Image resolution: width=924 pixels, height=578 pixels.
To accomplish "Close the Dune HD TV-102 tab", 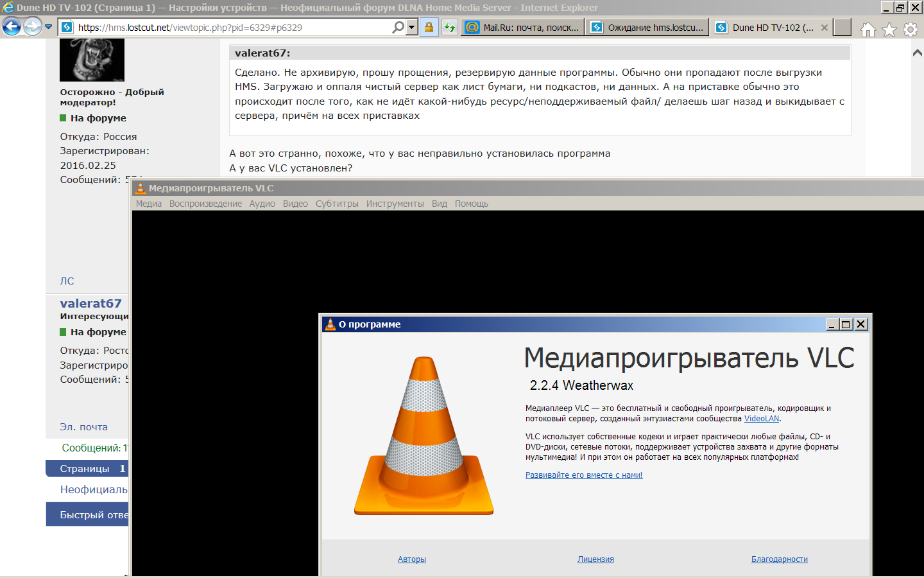I will click(825, 28).
